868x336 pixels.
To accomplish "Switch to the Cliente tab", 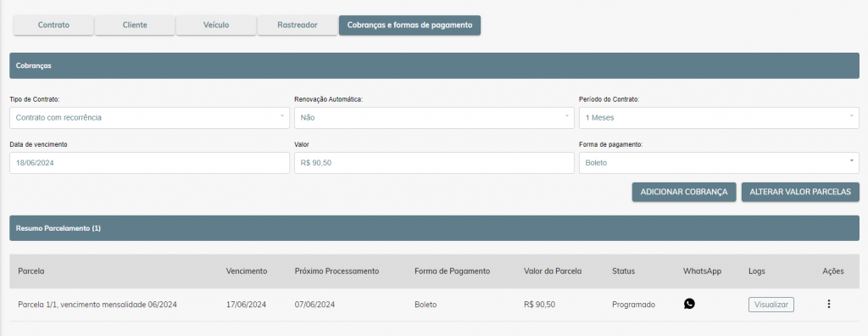I will coord(135,25).
